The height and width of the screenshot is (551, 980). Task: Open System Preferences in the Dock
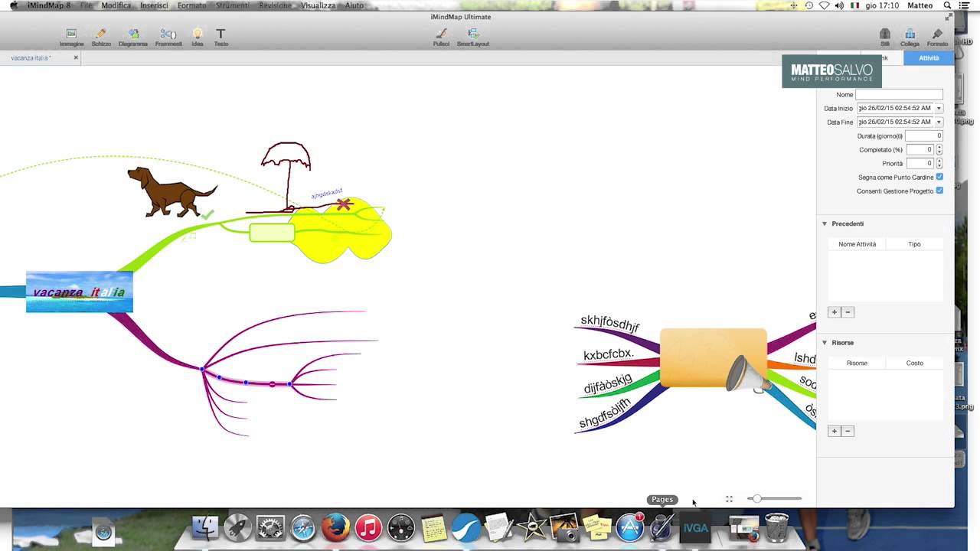(270, 528)
